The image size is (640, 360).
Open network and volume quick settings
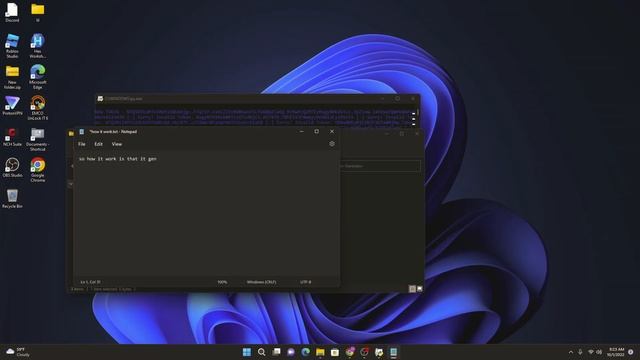(x=595, y=352)
